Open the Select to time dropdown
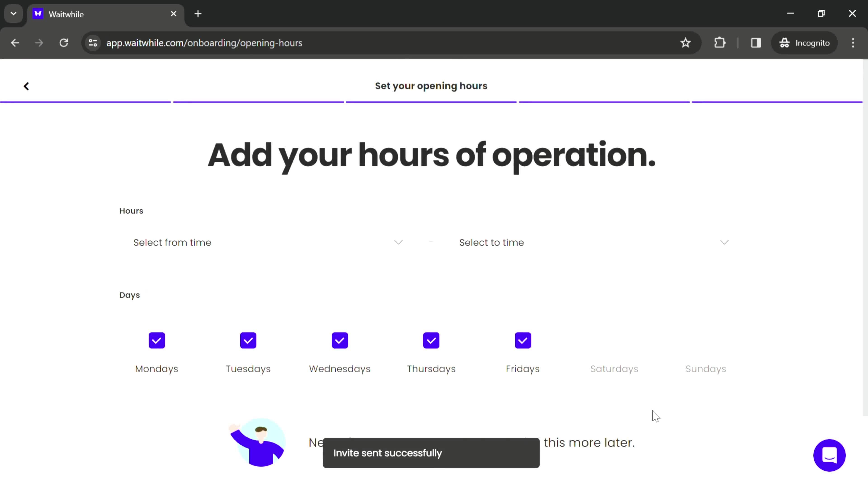The height and width of the screenshot is (488, 868). click(x=594, y=242)
